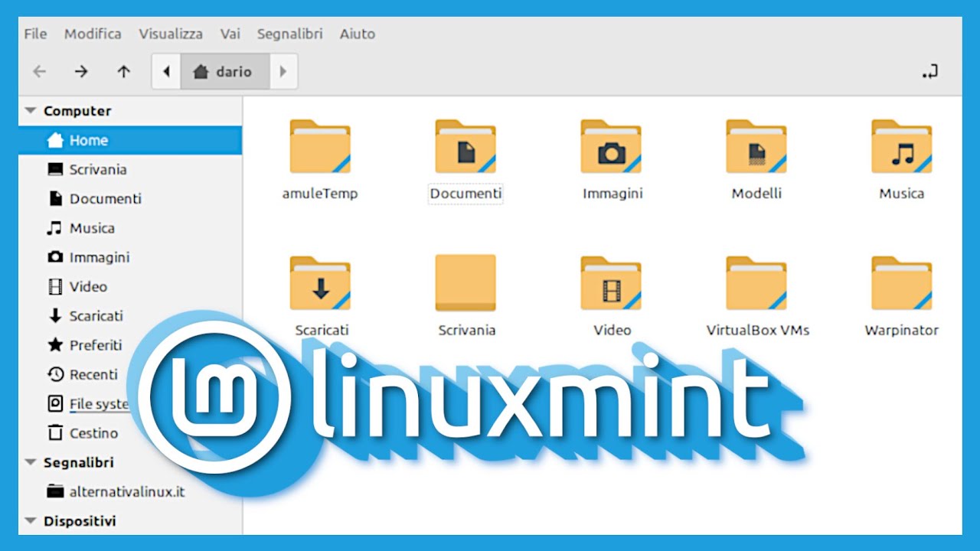Toggle the location entry icon at toolbar right
Viewport: 980px width, 551px height.
point(929,72)
